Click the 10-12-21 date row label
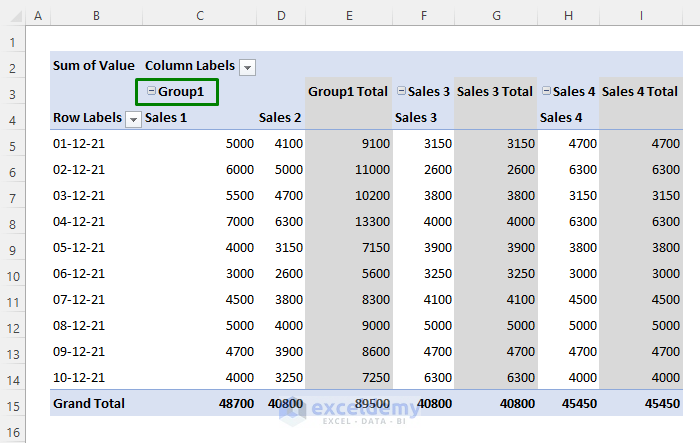 pos(76,378)
